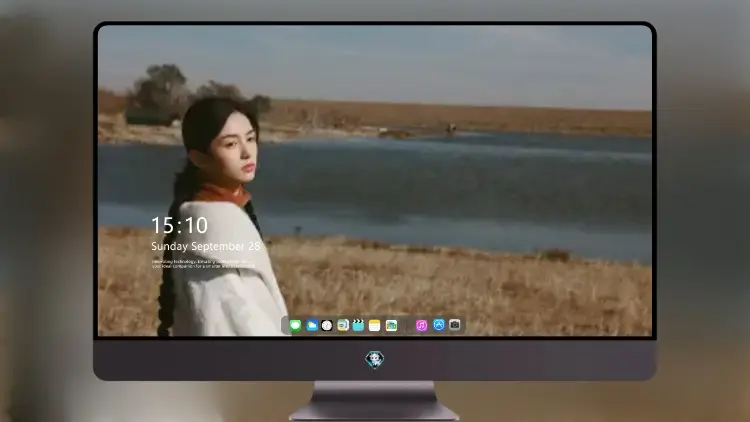Open the blue App Store icon
Viewport: 750px width, 422px height.
click(439, 325)
